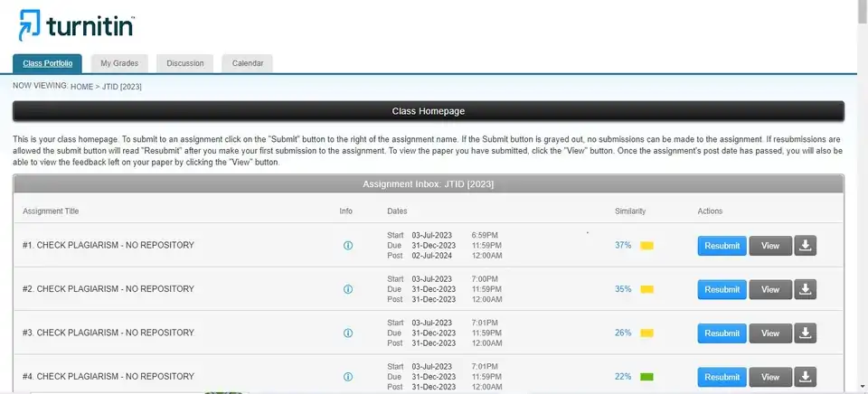Click yellow similarity swatch beside 26%
The width and height of the screenshot is (868, 394).
[646, 333]
